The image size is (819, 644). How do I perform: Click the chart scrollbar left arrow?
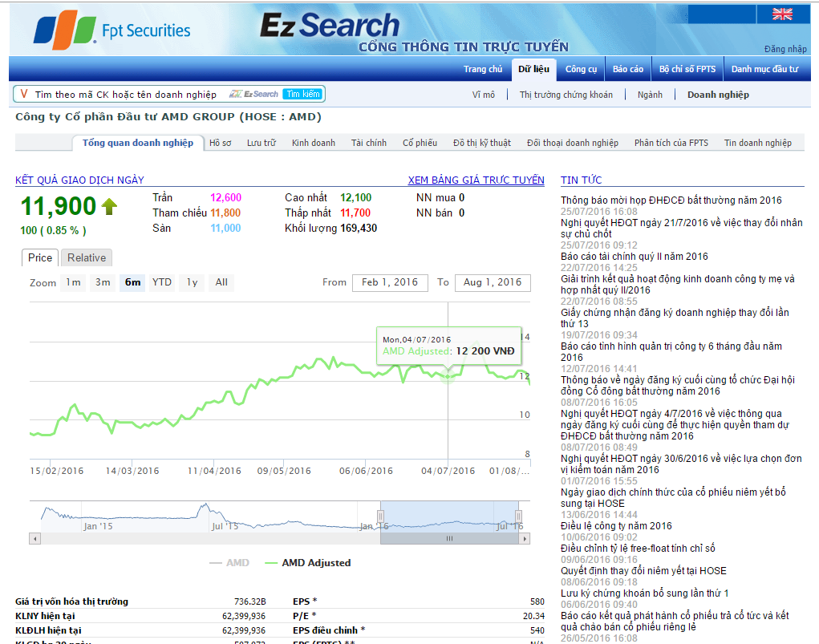35,538
